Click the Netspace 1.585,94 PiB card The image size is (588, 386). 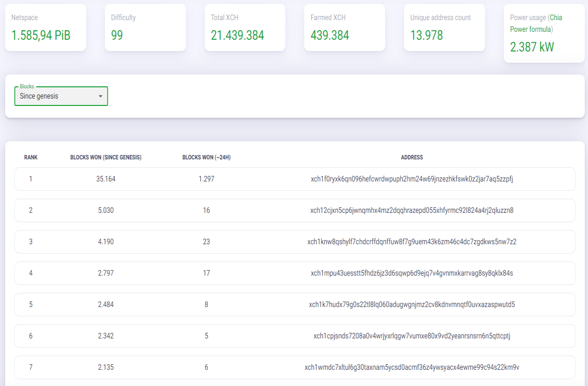46,27
